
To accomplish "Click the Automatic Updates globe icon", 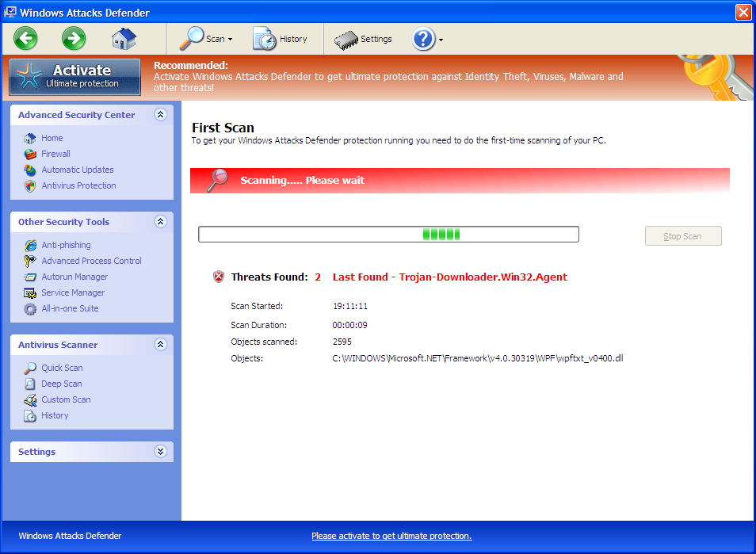I will click(30, 170).
